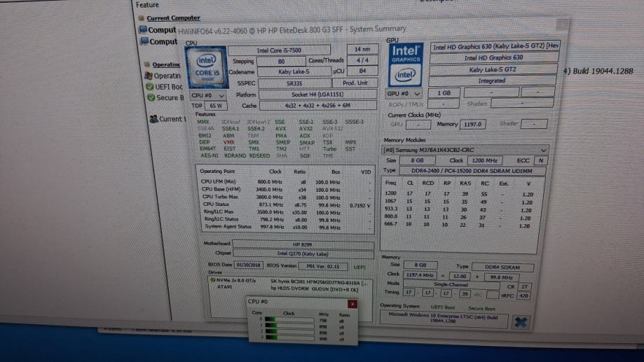Click the Intel Q270 (Kaby Lake) chipset field
This screenshot has width=644, height=362.
303,253
